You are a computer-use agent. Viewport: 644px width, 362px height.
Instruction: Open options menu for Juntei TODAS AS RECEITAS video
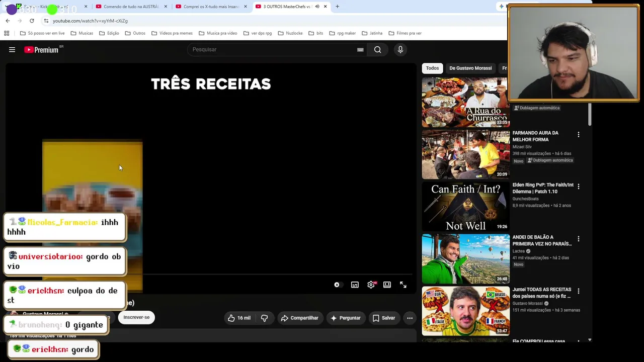579,291
